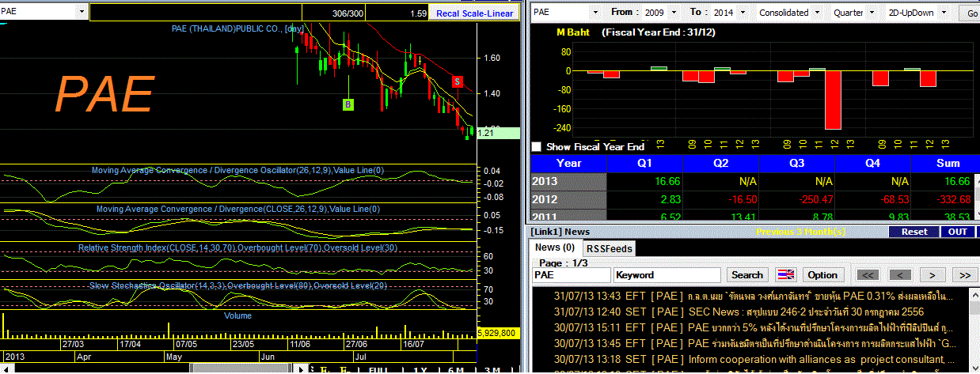The width and height of the screenshot is (980, 374).
Task: Select the 6 M time range
Action: click(455, 369)
